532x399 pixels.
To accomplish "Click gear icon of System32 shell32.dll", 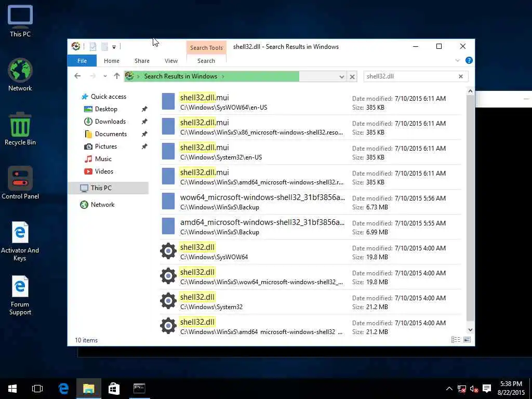I will pyautogui.click(x=168, y=301).
